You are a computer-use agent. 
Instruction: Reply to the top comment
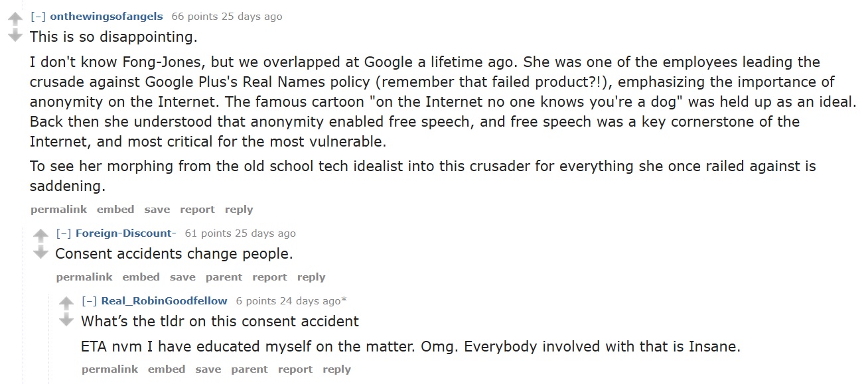tap(238, 209)
